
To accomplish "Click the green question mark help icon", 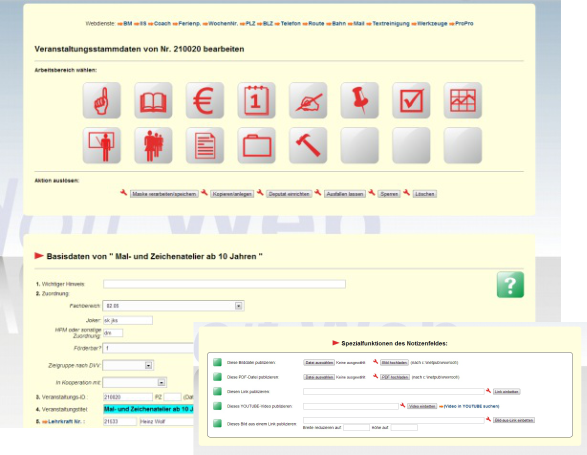I will [x=510, y=285].
